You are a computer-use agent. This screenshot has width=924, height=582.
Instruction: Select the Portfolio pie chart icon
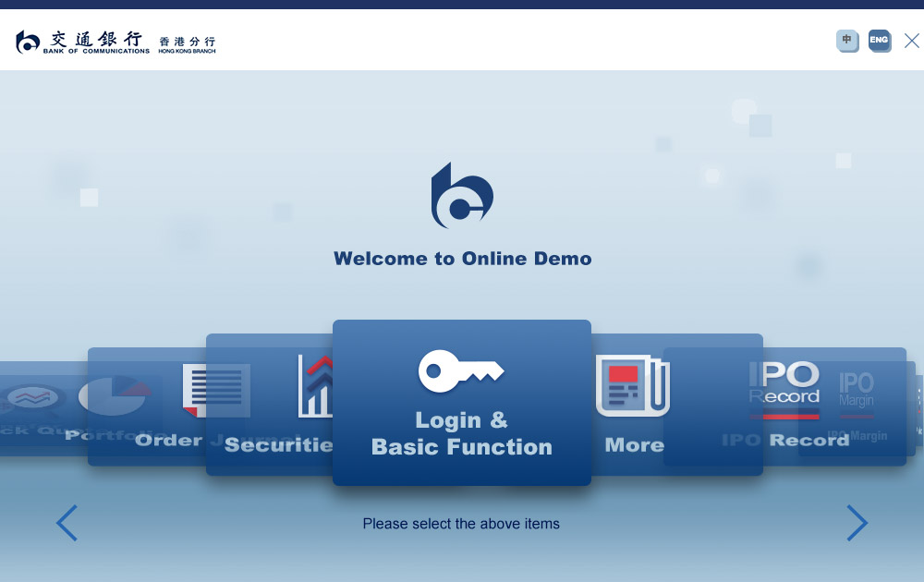(x=115, y=394)
